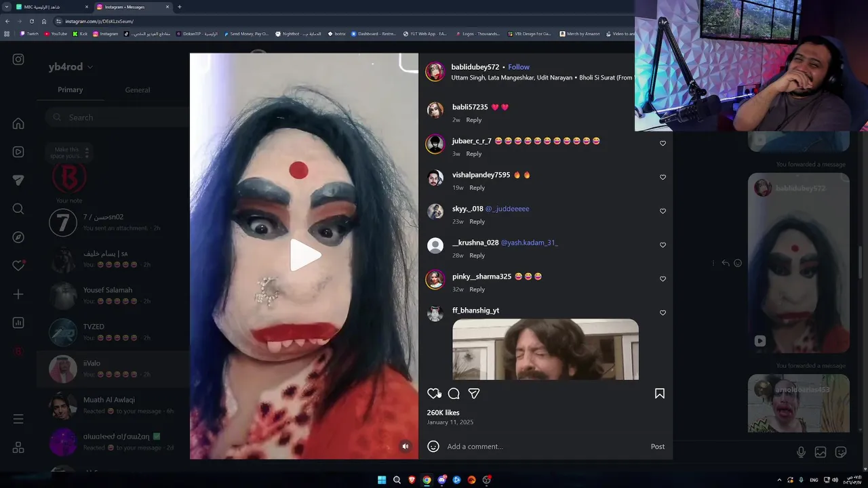Open @yash.kadam_31_ mention link

[529, 243]
